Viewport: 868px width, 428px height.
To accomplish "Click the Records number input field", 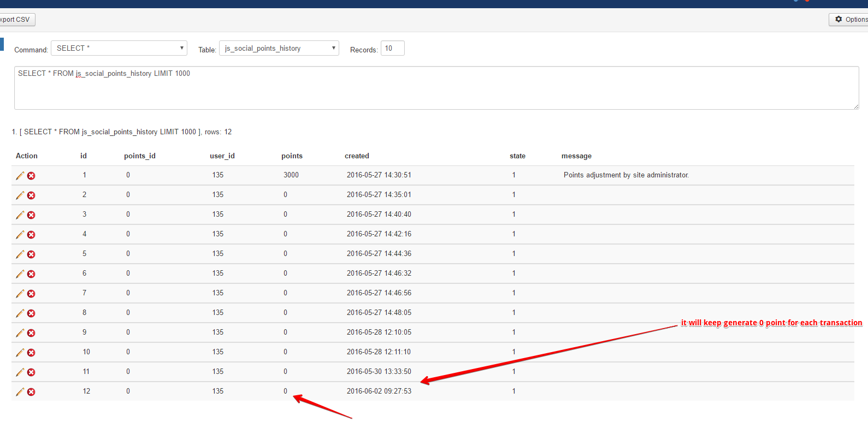I will 392,48.
